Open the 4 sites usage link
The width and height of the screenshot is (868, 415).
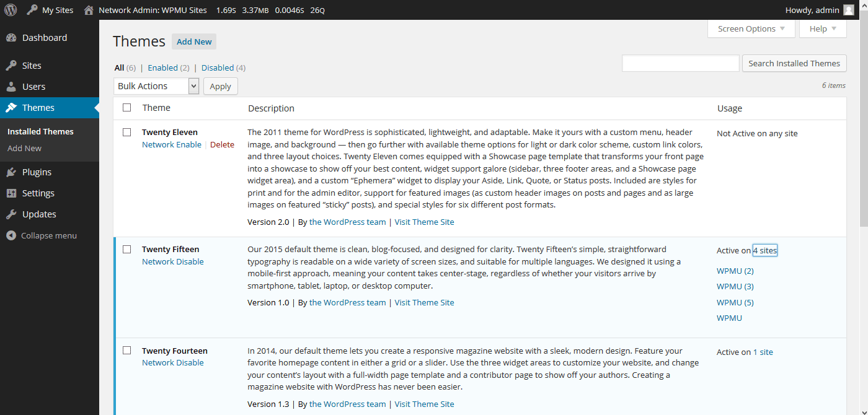tap(764, 250)
